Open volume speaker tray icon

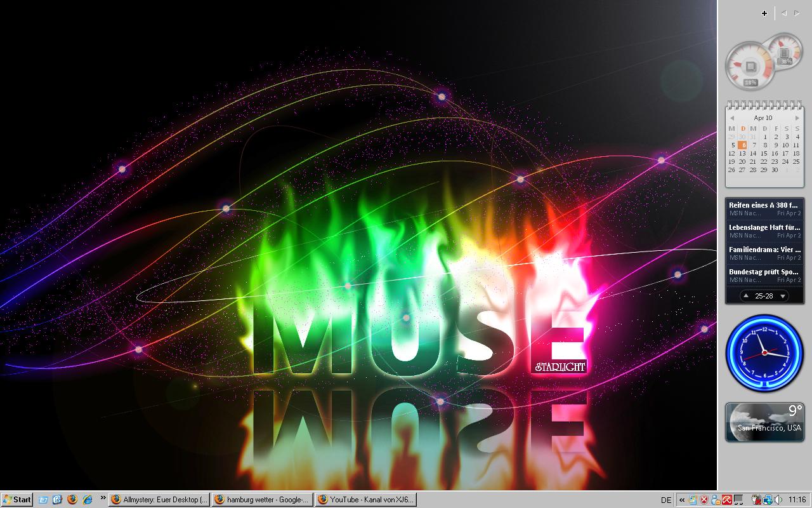[x=778, y=500]
